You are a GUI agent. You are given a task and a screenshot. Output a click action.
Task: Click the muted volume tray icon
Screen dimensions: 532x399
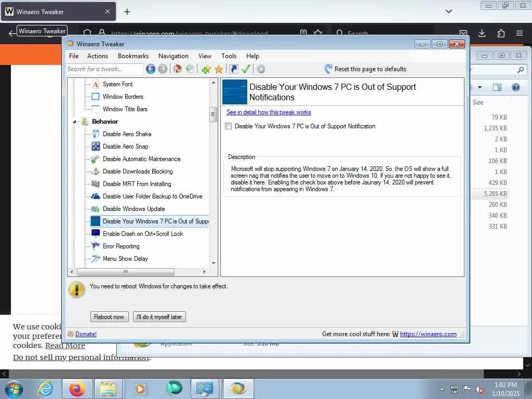tap(479, 389)
